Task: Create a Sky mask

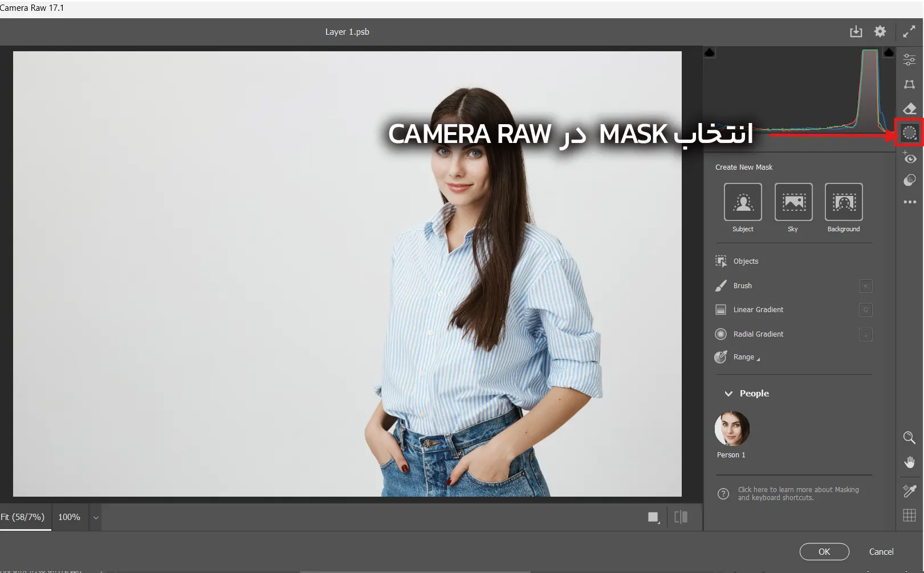Action: [x=793, y=202]
